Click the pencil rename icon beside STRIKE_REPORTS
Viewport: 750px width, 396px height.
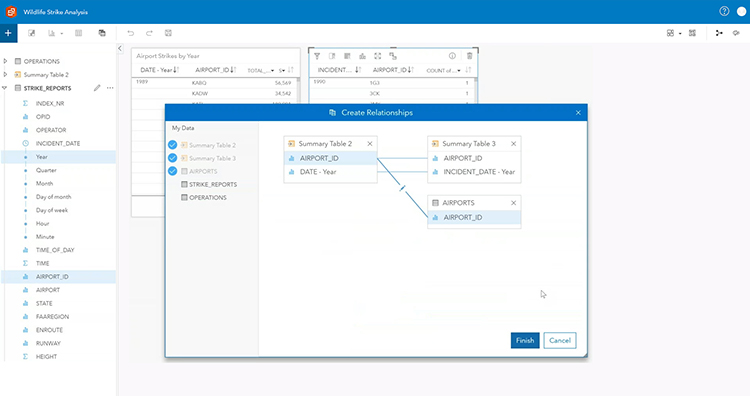pyautogui.click(x=97, y=88)
